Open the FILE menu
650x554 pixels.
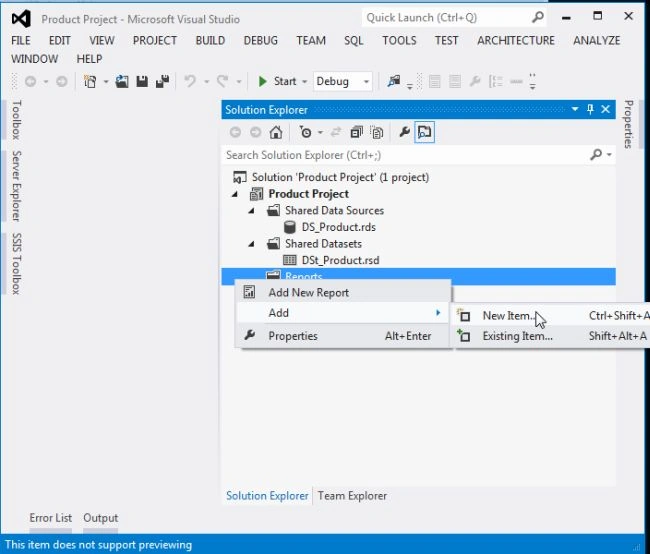click(21, 40)
